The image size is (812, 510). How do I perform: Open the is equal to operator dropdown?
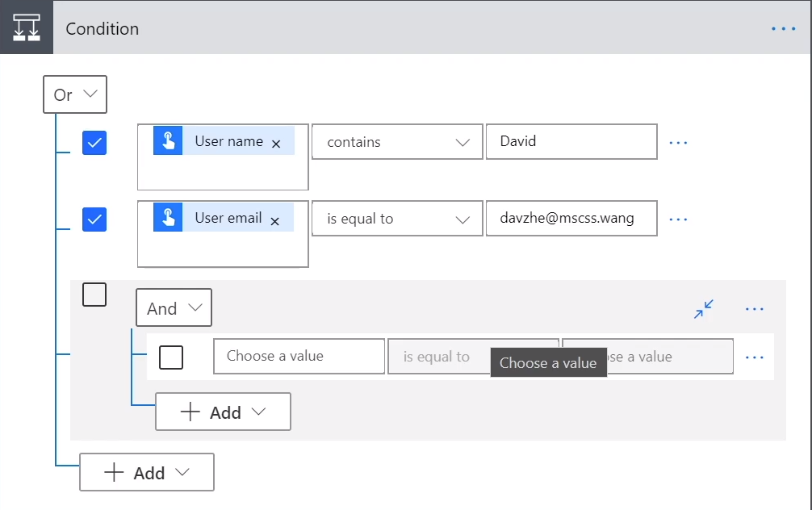tap(396, 218)
